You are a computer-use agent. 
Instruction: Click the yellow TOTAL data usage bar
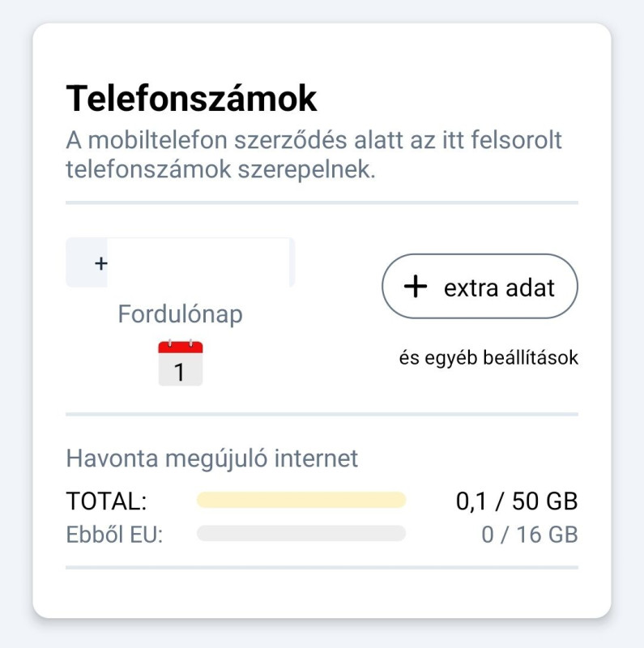point(301,501)
